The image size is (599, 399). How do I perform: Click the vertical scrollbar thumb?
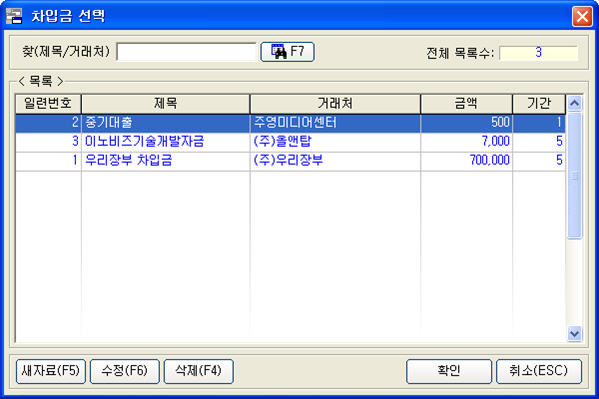pyautogui.click(x=575, y=175)
